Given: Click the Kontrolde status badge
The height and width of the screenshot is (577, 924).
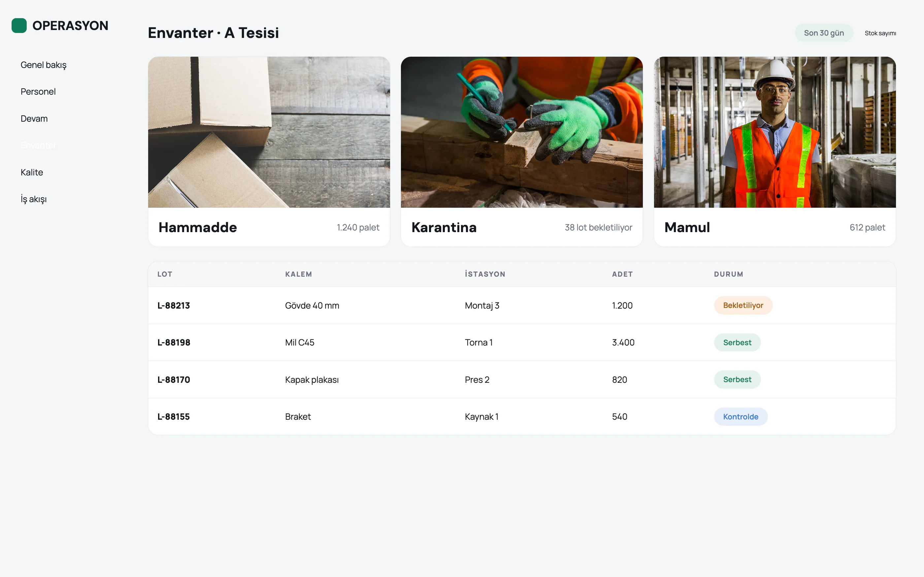Looking at the screenshot, I should click(741, 417).
